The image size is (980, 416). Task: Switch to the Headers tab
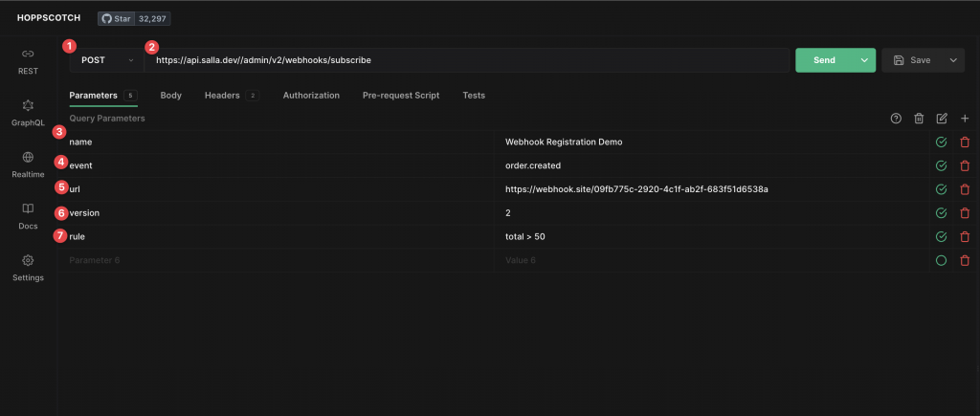[x=232, y=96]
